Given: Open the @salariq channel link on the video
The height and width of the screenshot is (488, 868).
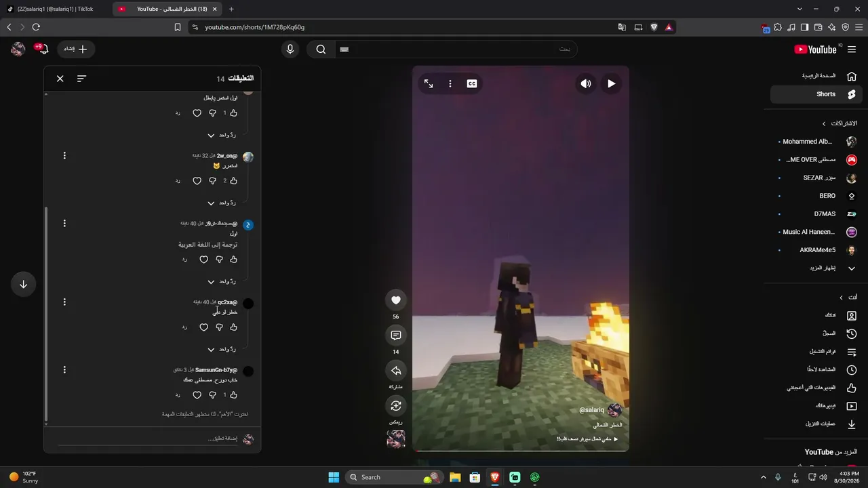Looking at the screenshot, I should [591, 410].
